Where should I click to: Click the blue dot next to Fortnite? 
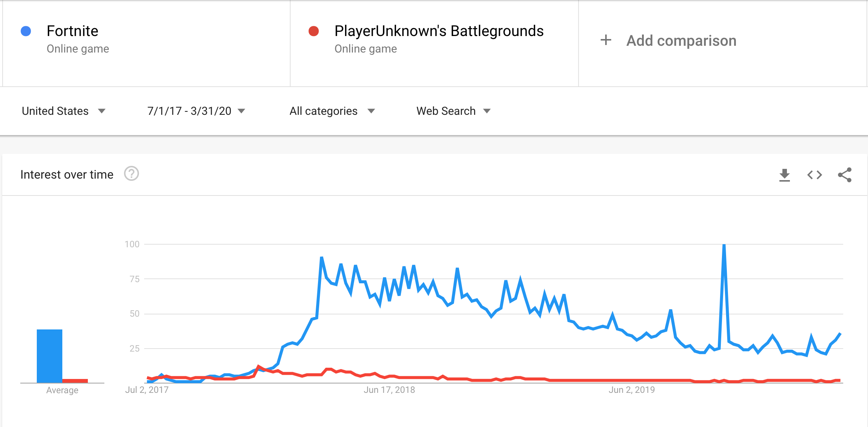tap(25, 30)
